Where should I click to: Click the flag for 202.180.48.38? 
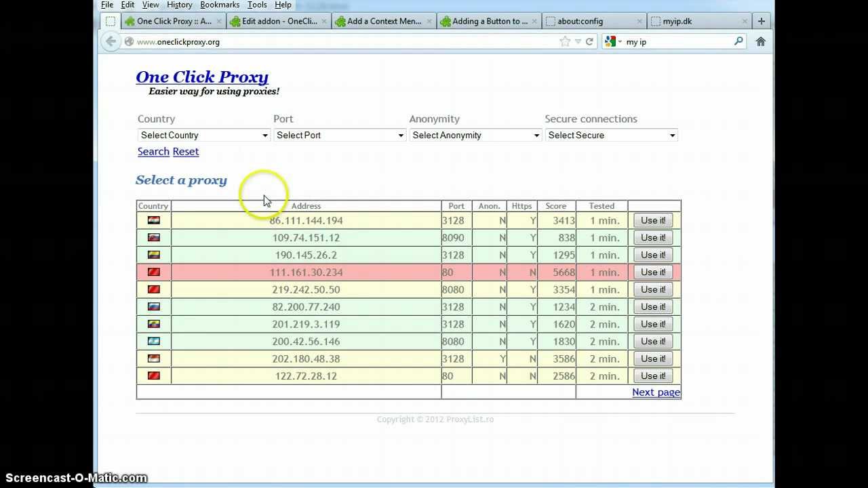point(154,359)
